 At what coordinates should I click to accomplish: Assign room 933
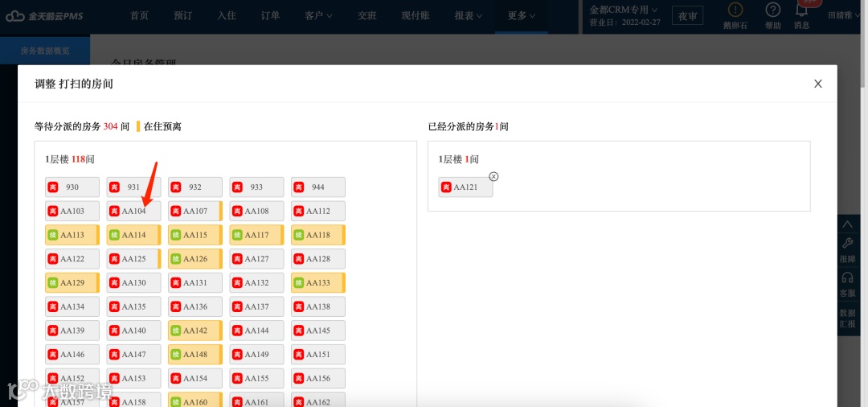tap(257, 187)
